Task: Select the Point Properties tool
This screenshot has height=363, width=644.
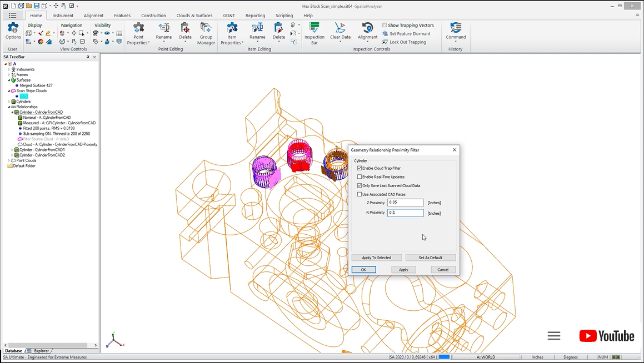Action: 138,34
